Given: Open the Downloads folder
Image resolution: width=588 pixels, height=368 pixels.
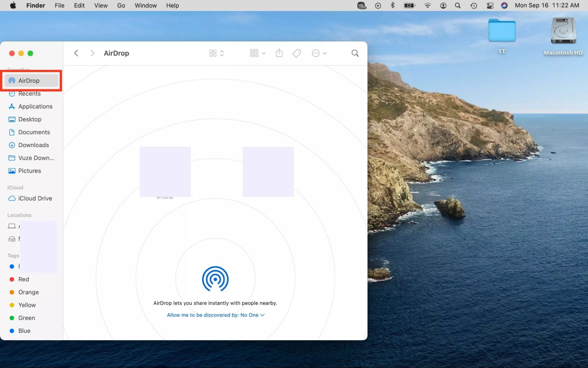Looking at the screenshot, I should pyautogui.click(x=33, y=145).
